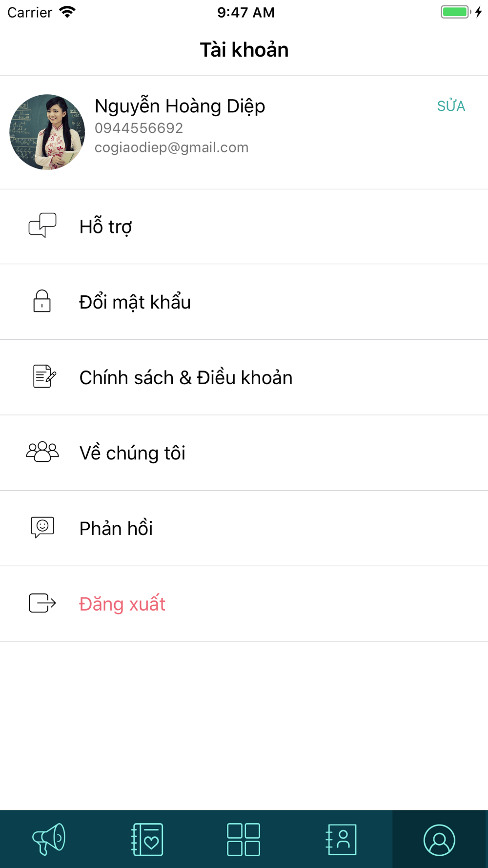Tap the document with pencil icon
Image resolution: width=488 pixels, height=868 pixels.
pos(44,376)
